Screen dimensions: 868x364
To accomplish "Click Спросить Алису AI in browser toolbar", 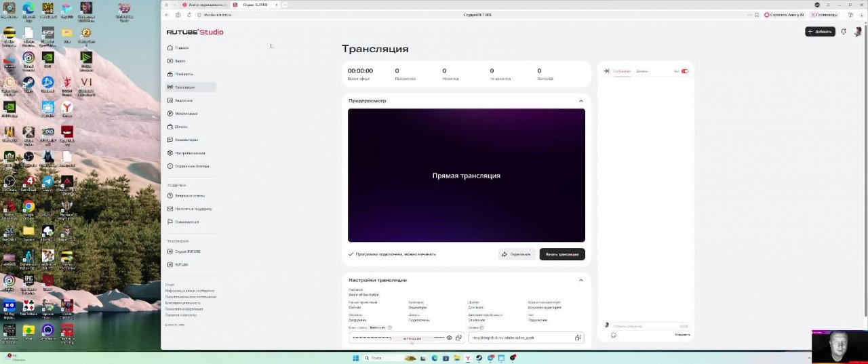I will click(783, 14).
